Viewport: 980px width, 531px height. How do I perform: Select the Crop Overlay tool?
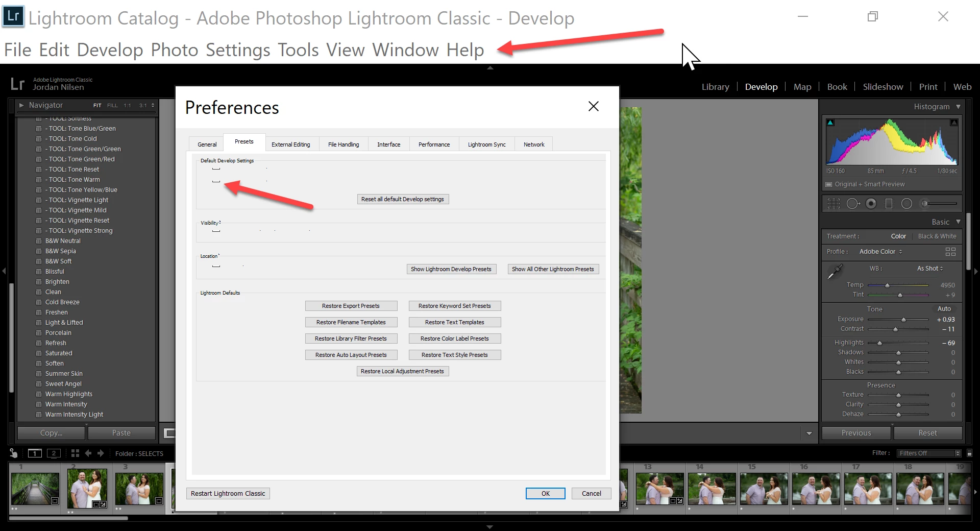pyautogui.click(x=834, y=204)
